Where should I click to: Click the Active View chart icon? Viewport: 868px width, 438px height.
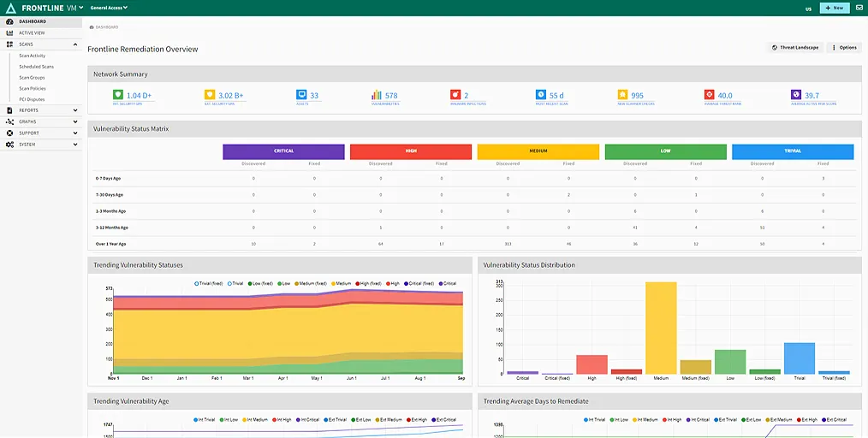click(9, 33)
